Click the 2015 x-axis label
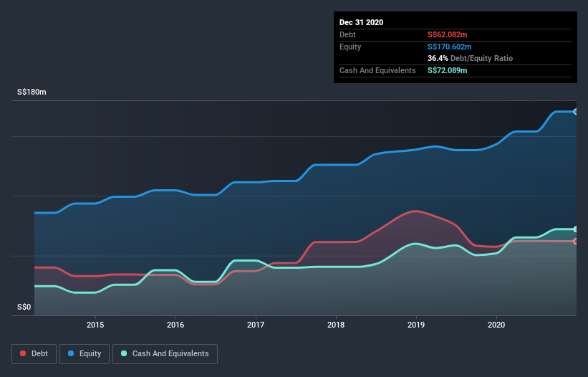Screen dimensions: 588x377 pyautogui.click(x=95, y=325)
